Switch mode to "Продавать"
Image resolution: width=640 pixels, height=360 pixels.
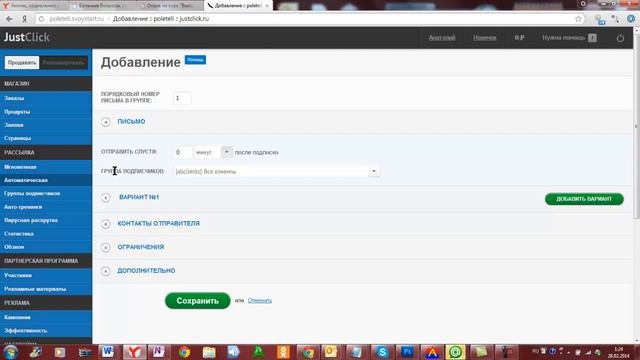22,62
